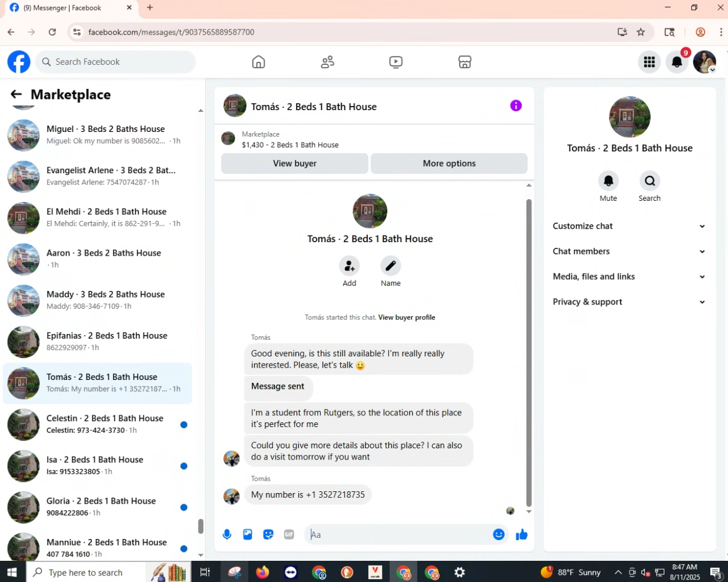The image size is (728, 582).
Task: Open the View buyer profile link
Action: [x=407, y=317]
